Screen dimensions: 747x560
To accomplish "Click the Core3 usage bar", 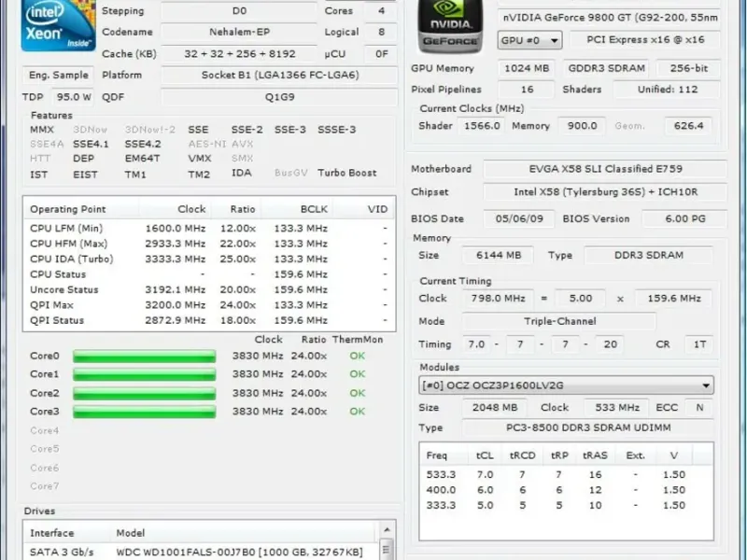I will tap(145, 412).
